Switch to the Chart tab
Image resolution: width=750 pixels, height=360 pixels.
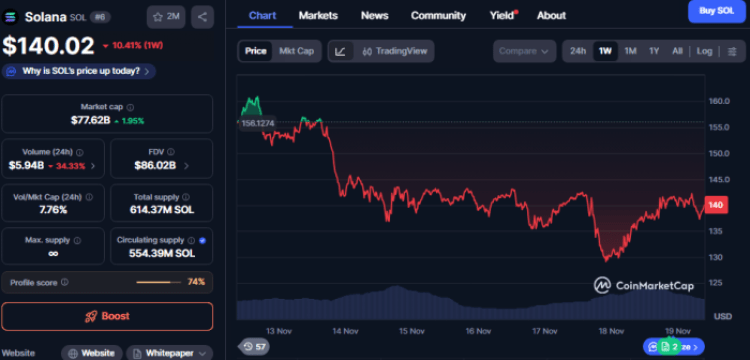pos(263,15)
